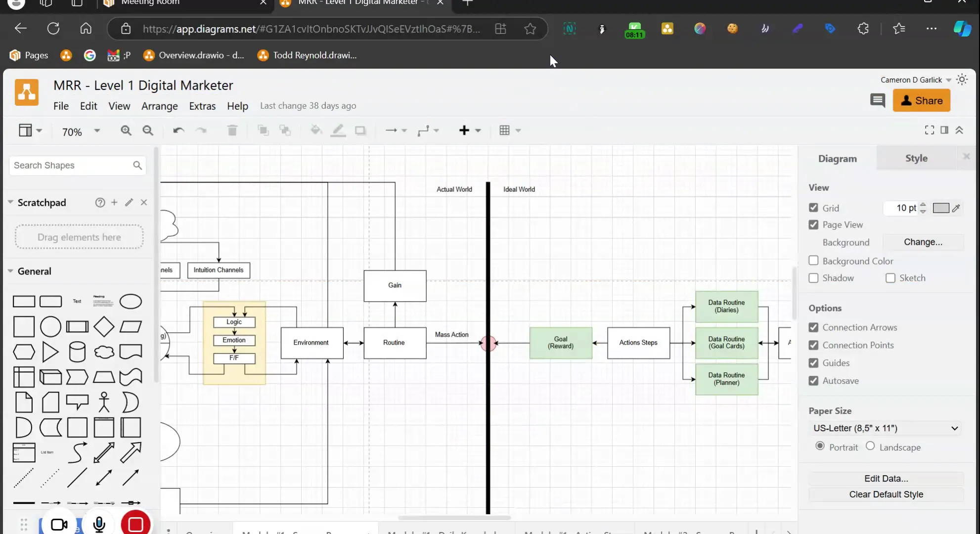Toggle the Grid checkbox
This screenshot has width=980, height=534.
[813, 208]
